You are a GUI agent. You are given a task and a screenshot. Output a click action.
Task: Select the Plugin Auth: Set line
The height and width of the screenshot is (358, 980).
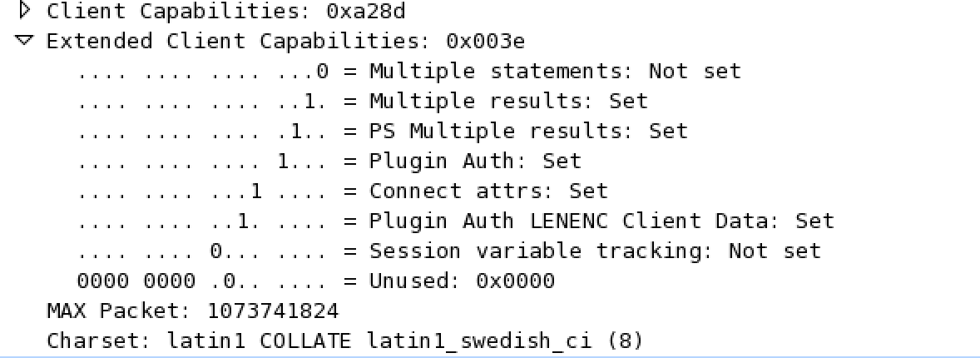click(x=475, y=161)
